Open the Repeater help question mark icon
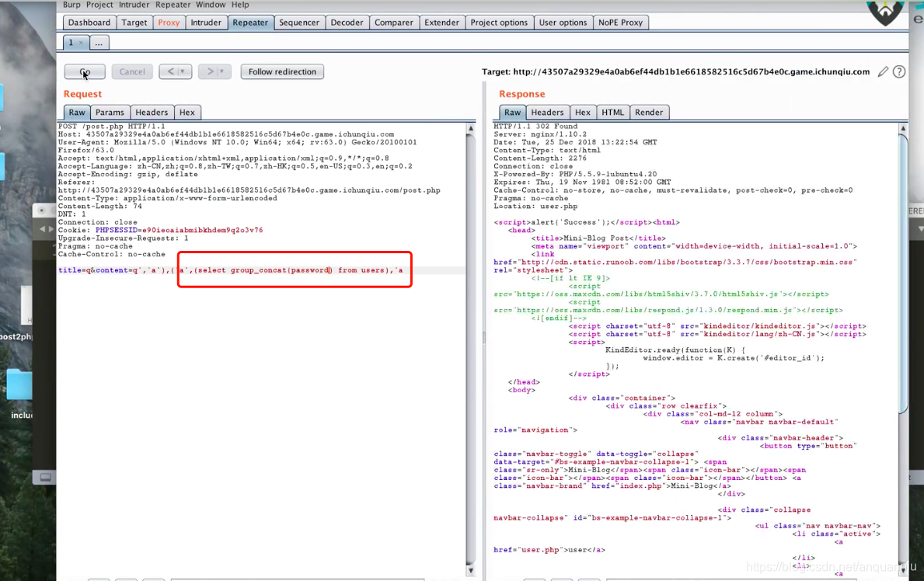Screen dimensions: 924x581 [x=898, y=72]
